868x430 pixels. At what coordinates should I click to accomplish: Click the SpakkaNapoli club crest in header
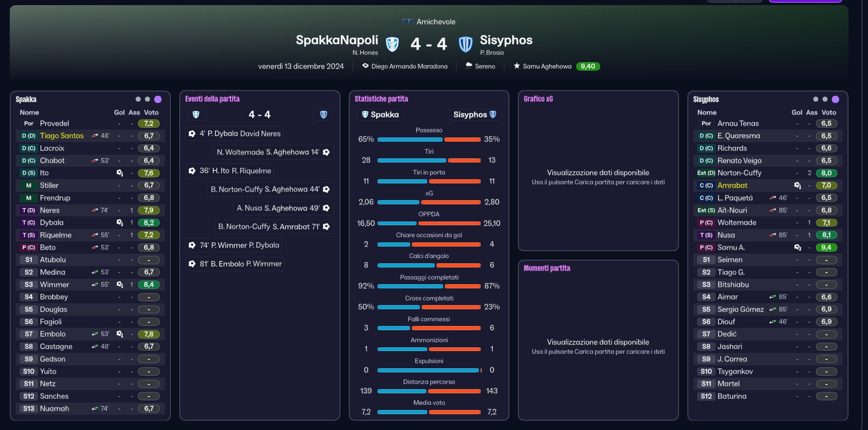tap(392, 44)
